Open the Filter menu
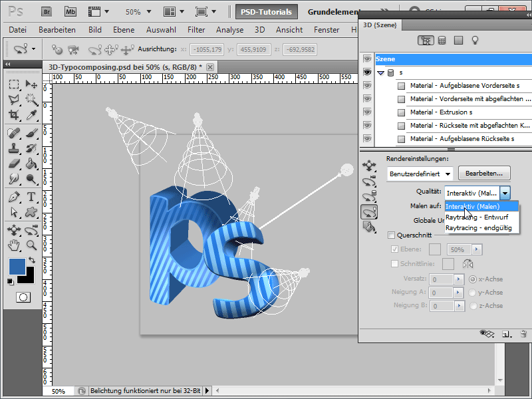The image size is (532, 399). [x=196, y=30]
